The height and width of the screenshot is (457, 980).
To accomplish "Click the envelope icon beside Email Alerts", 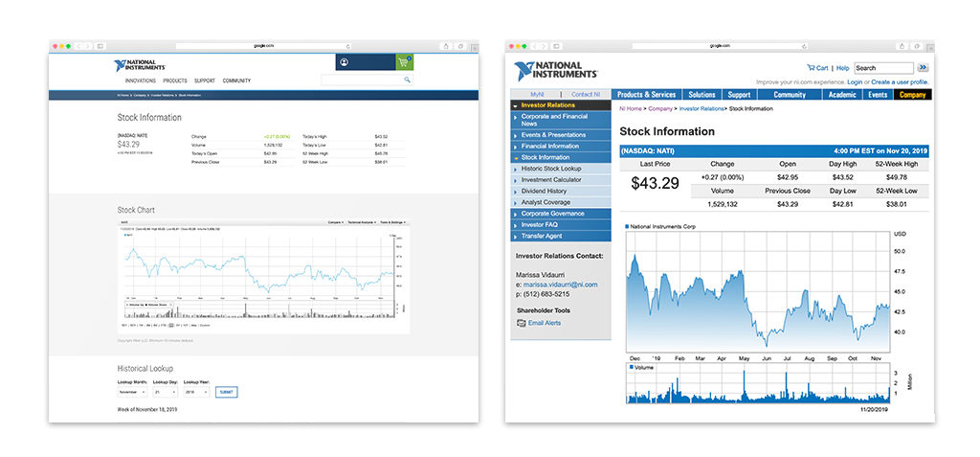I will point(522,323).
